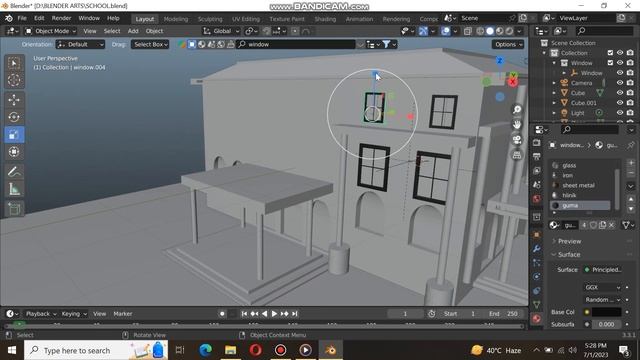Hide the Camera object in outliner
Screen dimensions: 640x360
pos(620,83)
